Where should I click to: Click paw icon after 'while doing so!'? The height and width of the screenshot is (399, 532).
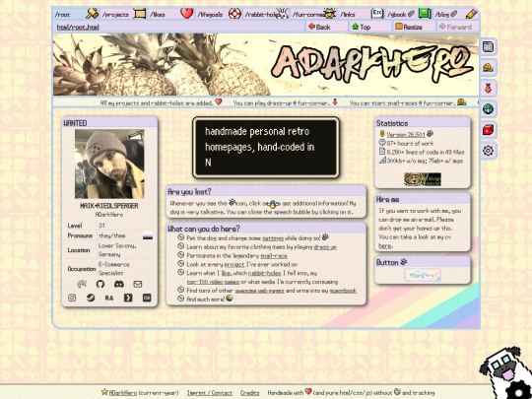point(325,237)
